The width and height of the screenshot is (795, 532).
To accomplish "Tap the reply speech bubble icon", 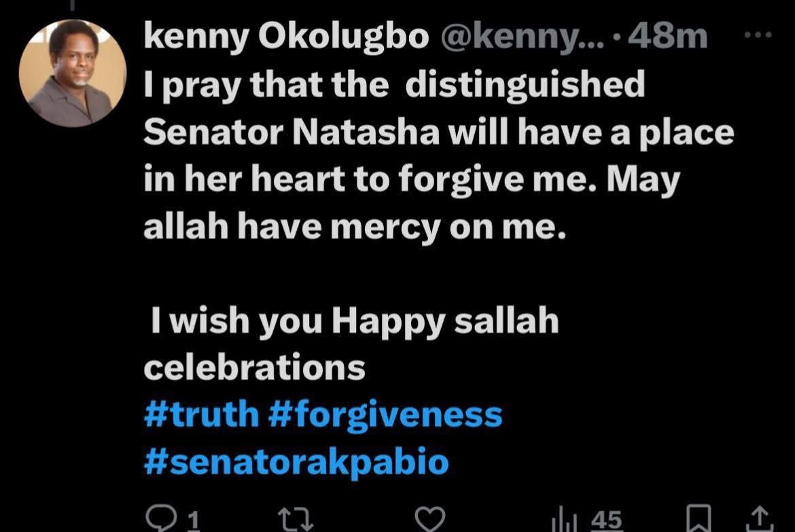I will (x=162, y=519).
